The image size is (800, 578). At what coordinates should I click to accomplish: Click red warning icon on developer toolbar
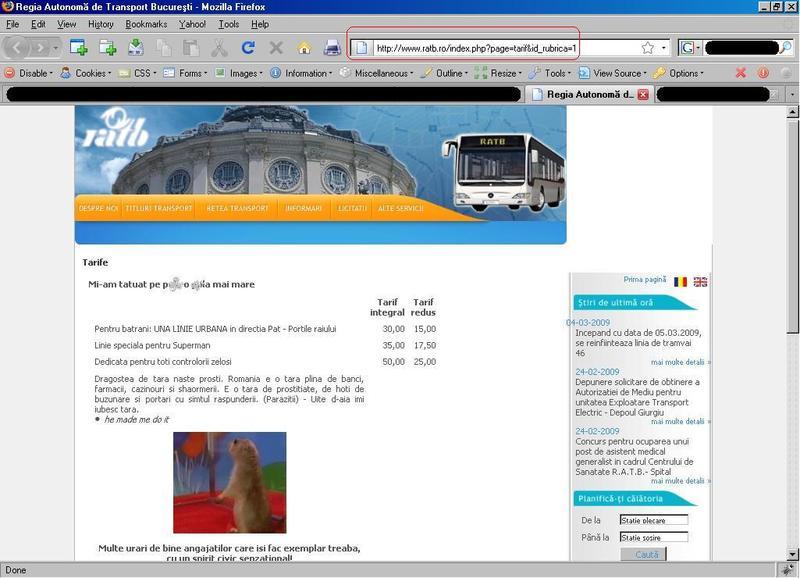(x=763, y=73)
